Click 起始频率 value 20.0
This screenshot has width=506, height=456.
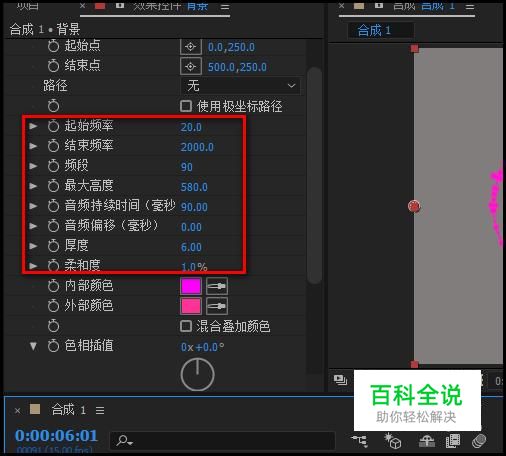(191, 127)
